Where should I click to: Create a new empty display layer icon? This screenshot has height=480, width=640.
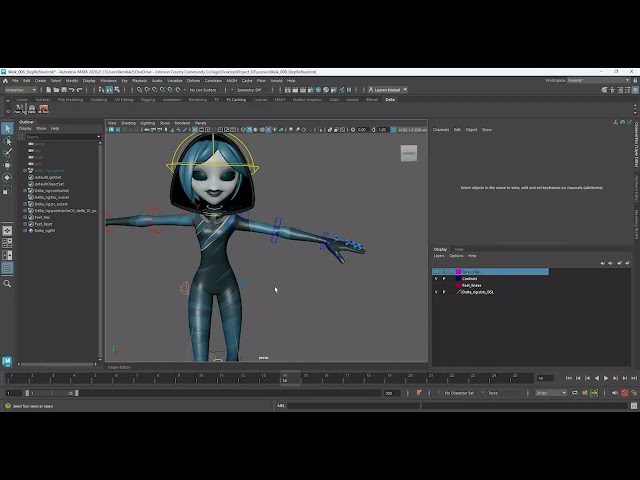(620, 263)
